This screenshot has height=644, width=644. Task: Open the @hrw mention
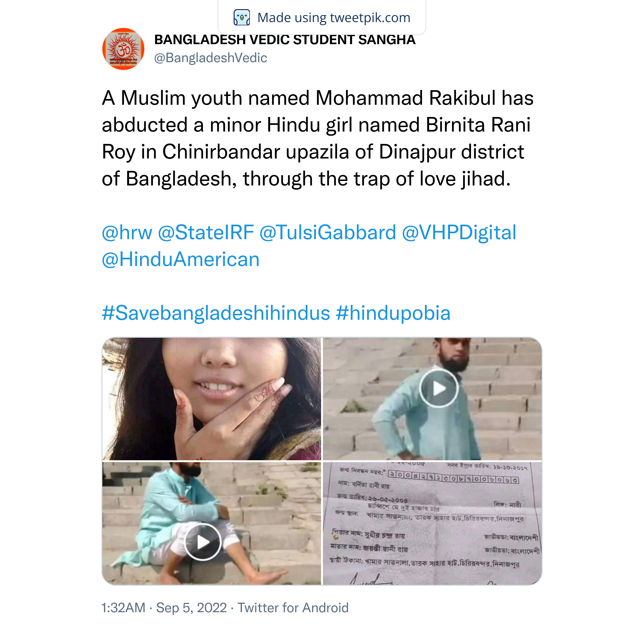point(127,233)
